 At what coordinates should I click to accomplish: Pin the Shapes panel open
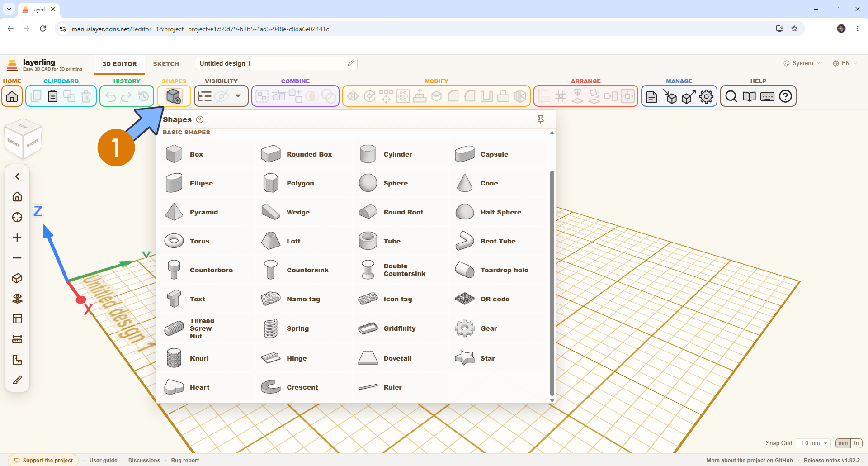point(540,119)
